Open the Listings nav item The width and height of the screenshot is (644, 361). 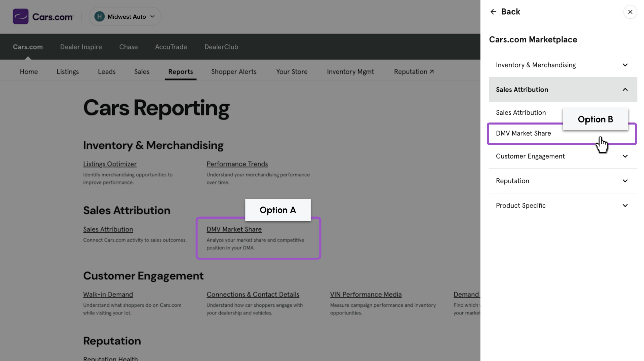point(68,72)
